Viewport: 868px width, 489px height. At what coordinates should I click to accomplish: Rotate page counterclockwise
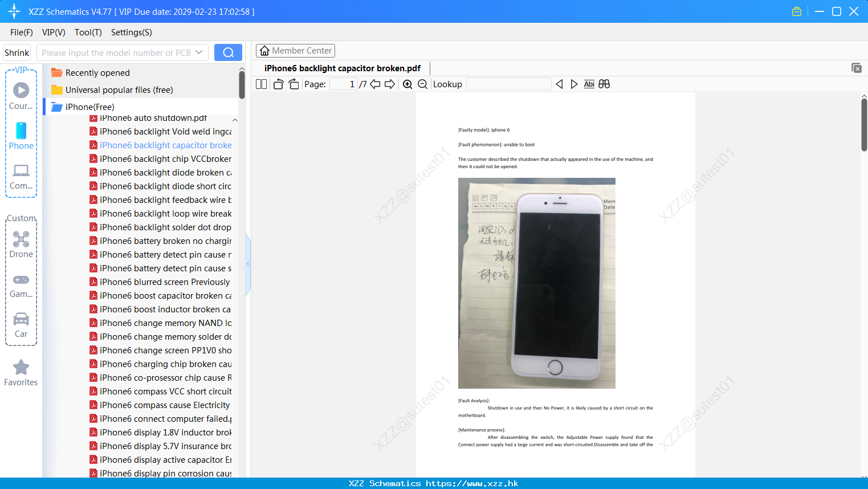(x=278, y=84)
